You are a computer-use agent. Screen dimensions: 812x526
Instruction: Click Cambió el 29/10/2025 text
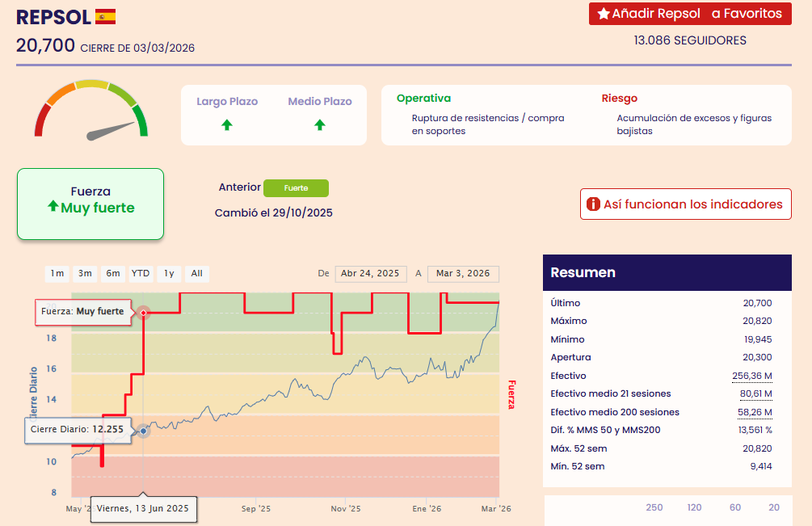[x=273, y=213]
